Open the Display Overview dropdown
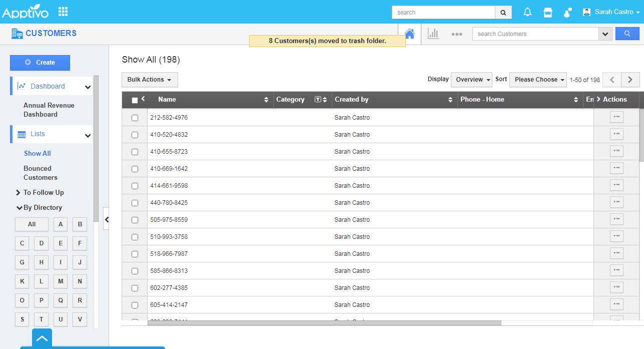Viewport: 644px width, 349px height. 471,80
